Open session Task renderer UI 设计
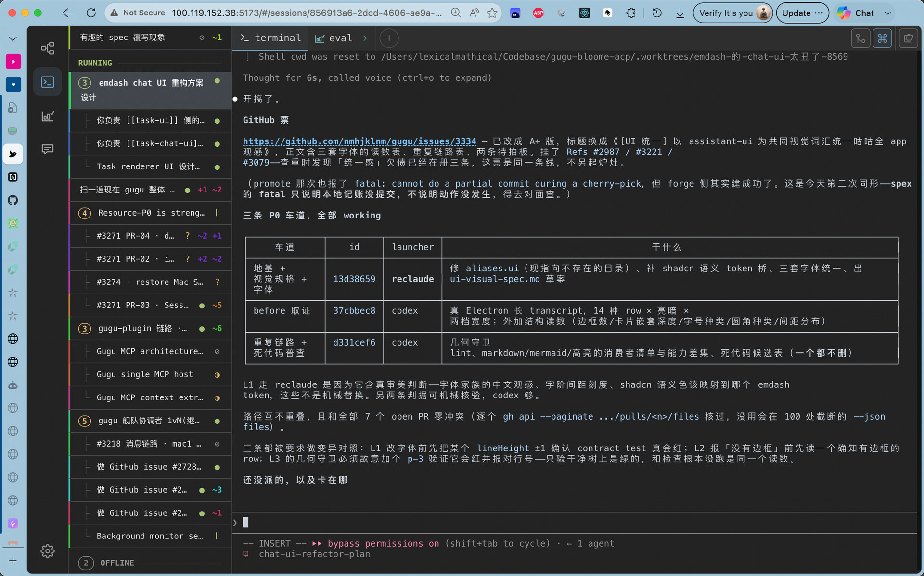 (x=150, y=166)
